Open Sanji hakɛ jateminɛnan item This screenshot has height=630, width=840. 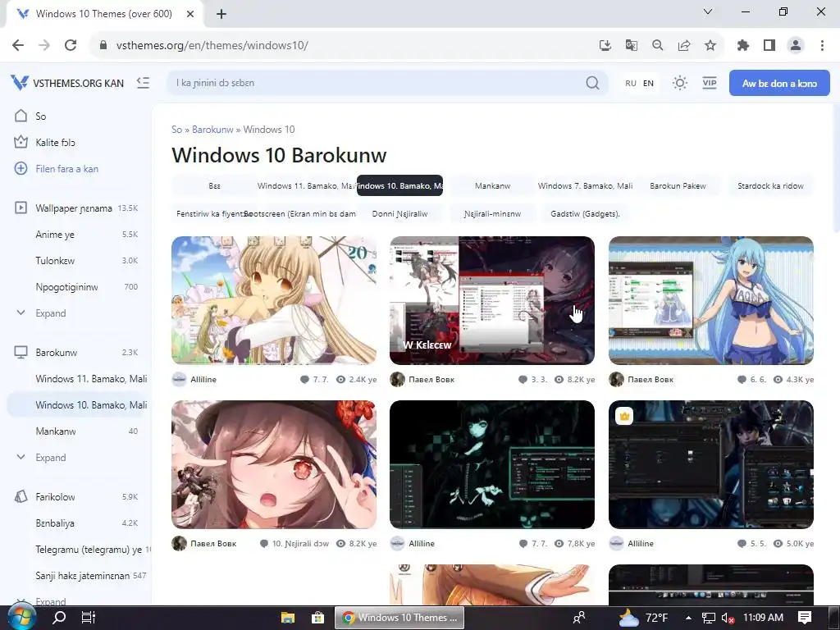[x=83, y=575]
